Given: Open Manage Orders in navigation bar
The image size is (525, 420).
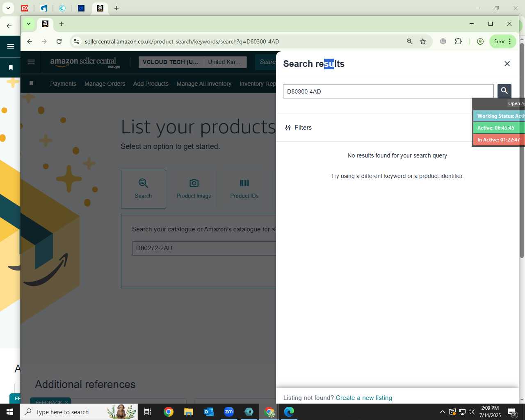Looking at the screenshot, I should pos(105,84).
